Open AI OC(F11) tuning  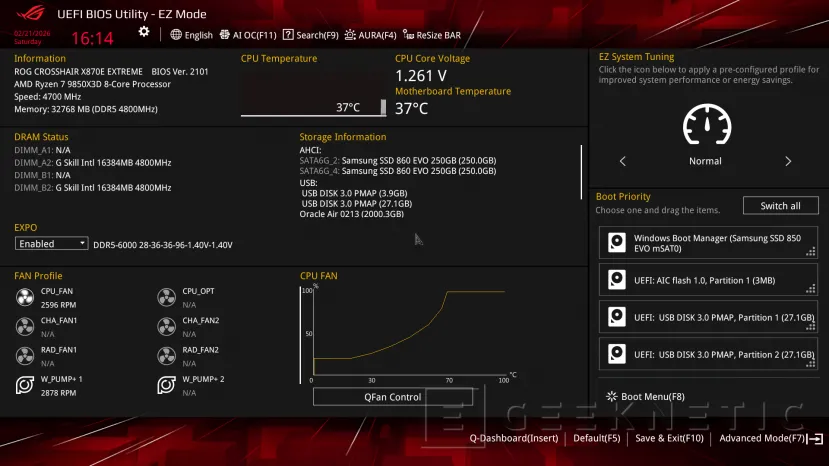[248, 35]
